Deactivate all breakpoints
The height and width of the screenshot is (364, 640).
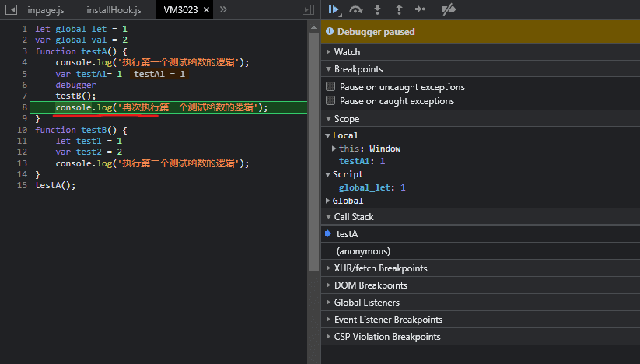point(448,9)
